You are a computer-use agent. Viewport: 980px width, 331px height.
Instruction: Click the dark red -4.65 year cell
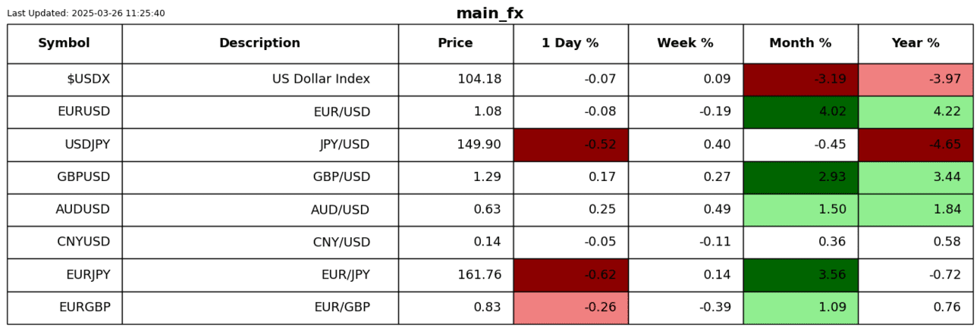pyautogui.click(x=916, y=144)
